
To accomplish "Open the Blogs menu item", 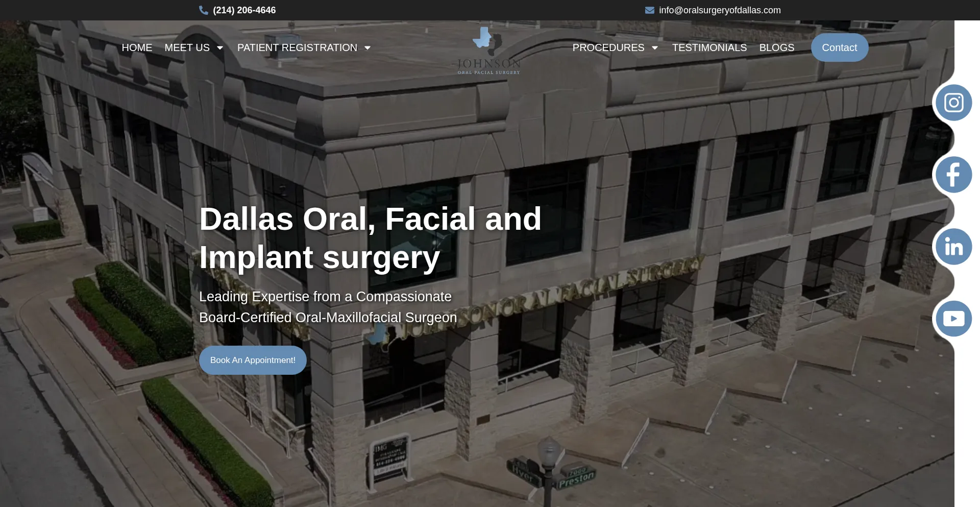I will click(x=776, y=47).
